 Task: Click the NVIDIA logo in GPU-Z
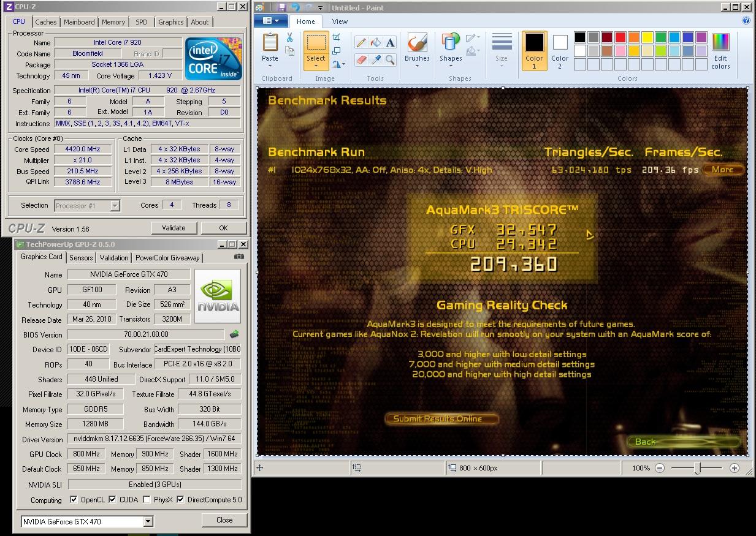(x=218, y=296)
